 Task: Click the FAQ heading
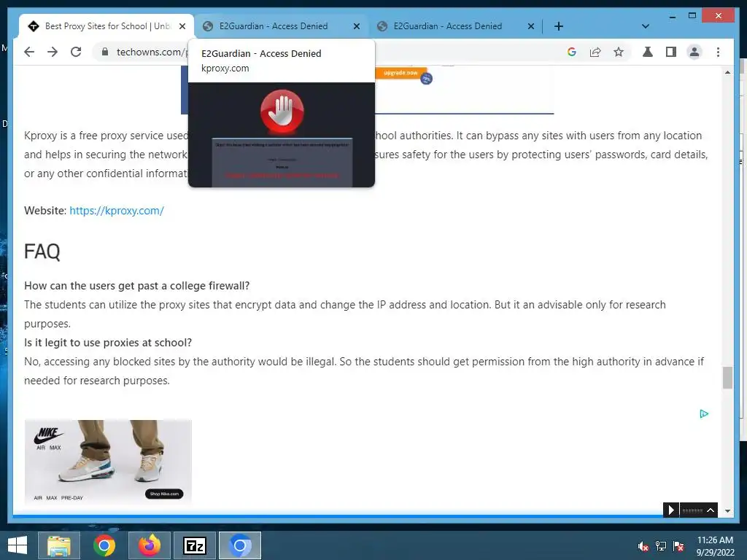pyautogui.click(x=42, y=252)
